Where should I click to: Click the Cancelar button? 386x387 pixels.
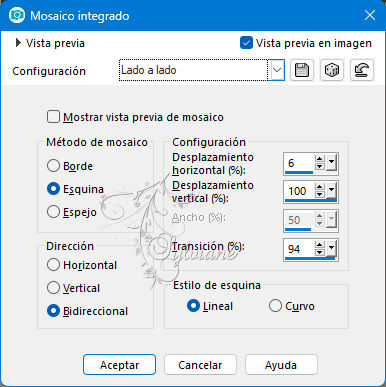pos(200,365)
